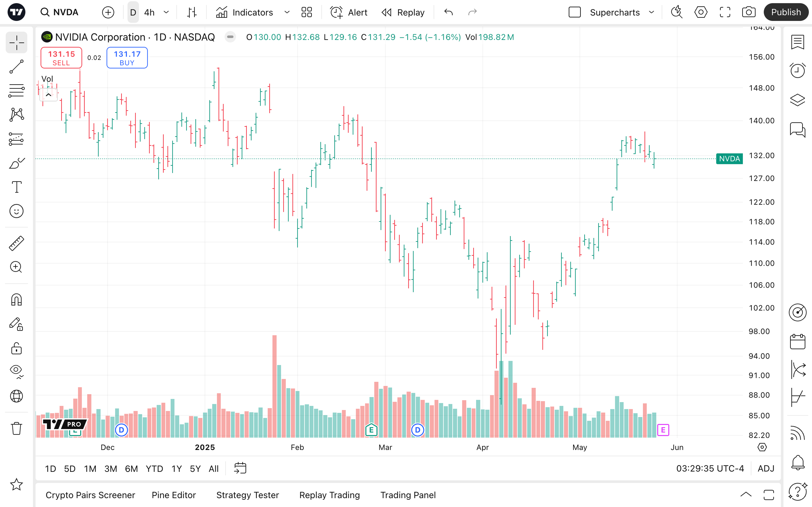The width and height of the screenshot is (812, 507).
Task: Select the Text annotation tool
Action: click(16, 187)
